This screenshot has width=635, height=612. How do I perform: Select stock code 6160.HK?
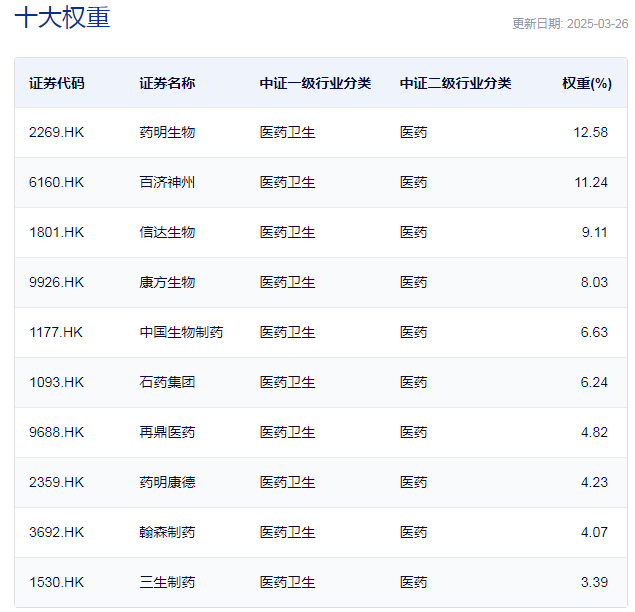click(x=56, y=182)
